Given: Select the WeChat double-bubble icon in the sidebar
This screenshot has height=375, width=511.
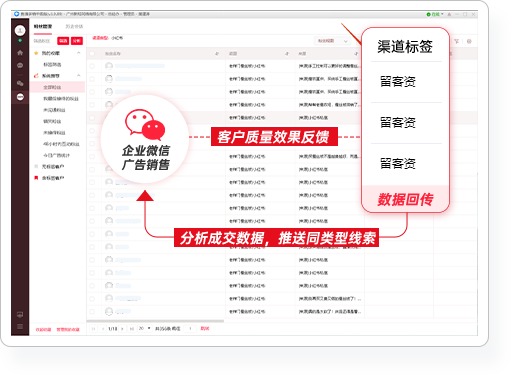Looking at the screenshot, I should click(20, 83).
